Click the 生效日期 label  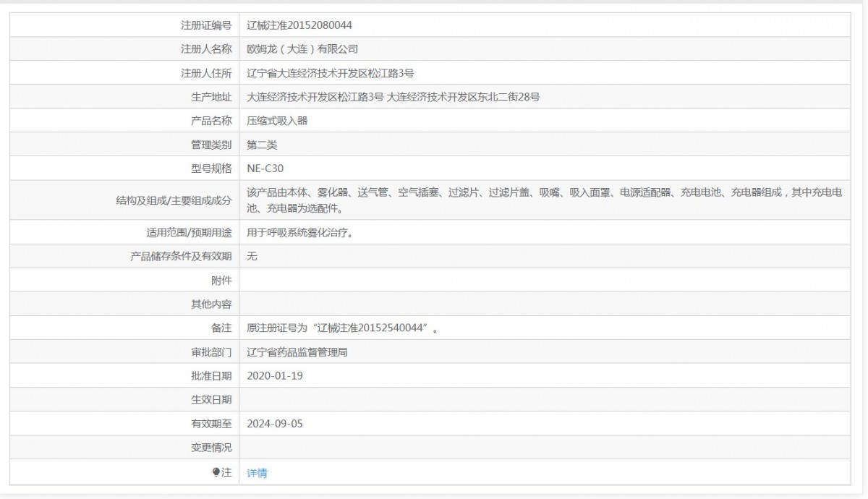tap(211, 400)
